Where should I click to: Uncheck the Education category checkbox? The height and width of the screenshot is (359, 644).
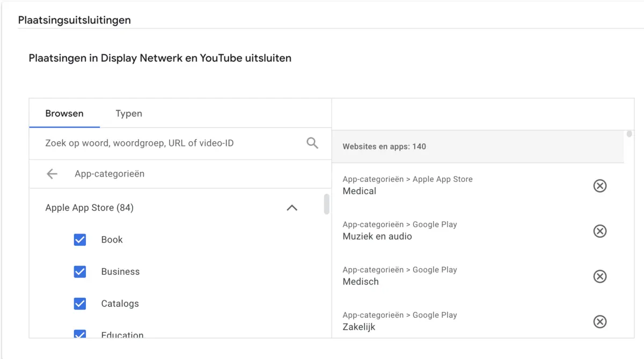80,334
